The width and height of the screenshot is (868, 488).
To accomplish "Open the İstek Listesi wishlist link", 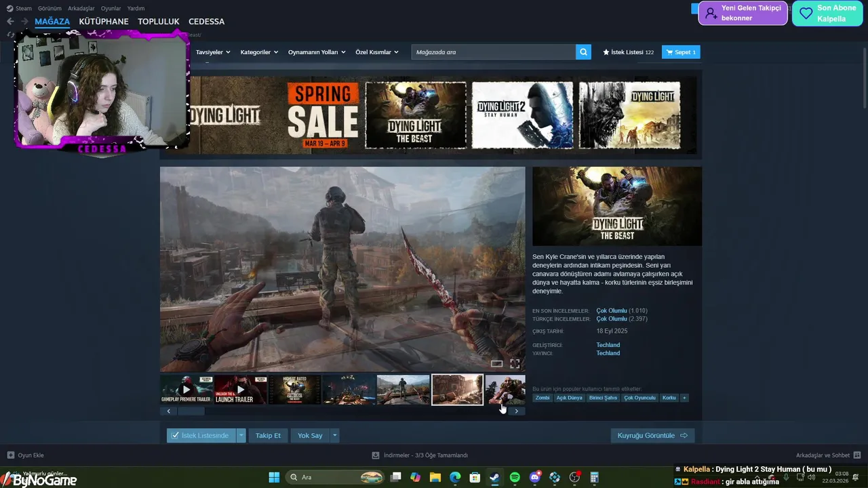I will tap(628, 52).
